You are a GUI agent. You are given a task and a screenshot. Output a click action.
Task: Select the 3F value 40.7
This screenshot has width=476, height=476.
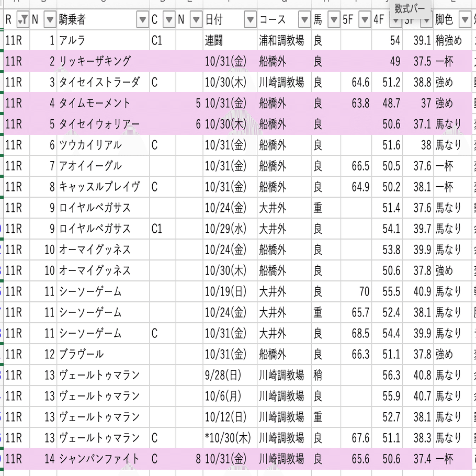418,396
